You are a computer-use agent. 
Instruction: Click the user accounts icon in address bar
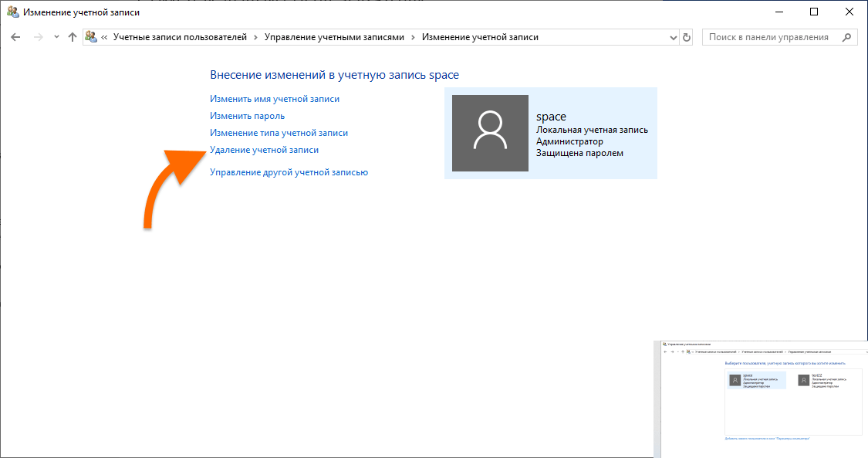(x=91, y=37)
